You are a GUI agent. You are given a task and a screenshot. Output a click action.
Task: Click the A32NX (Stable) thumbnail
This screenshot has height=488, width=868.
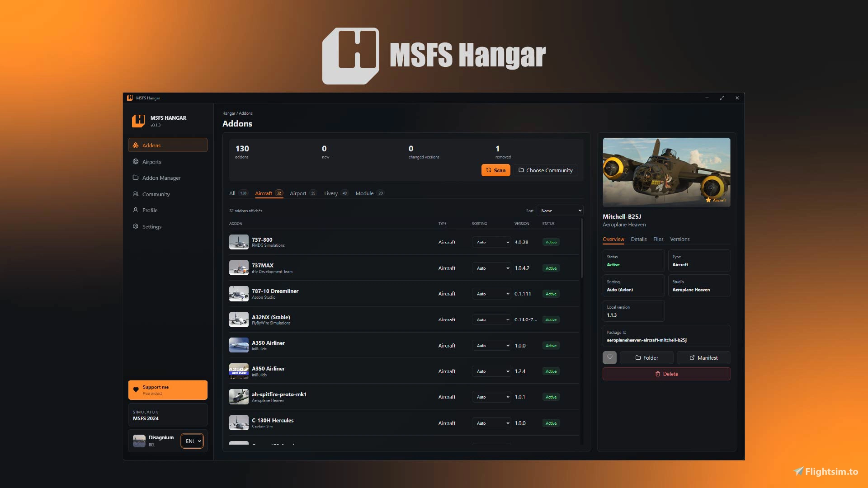point(239,319)
